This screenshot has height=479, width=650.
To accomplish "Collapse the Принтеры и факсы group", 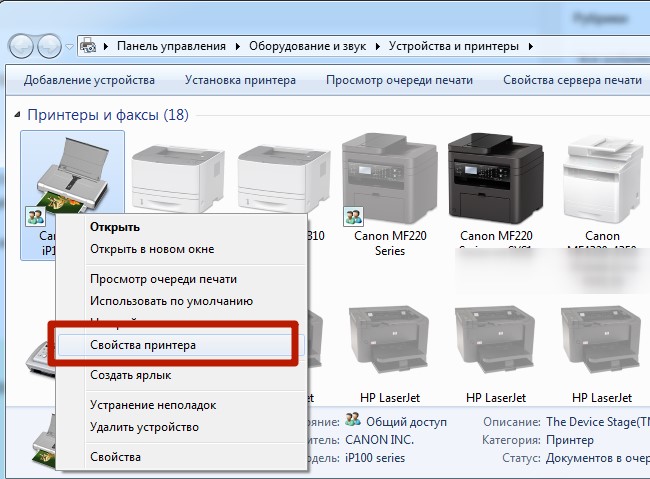I will [x=17, y=116].
